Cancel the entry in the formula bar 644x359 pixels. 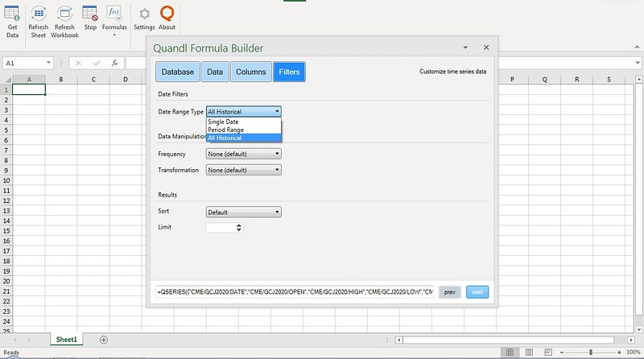pos(78,63)
